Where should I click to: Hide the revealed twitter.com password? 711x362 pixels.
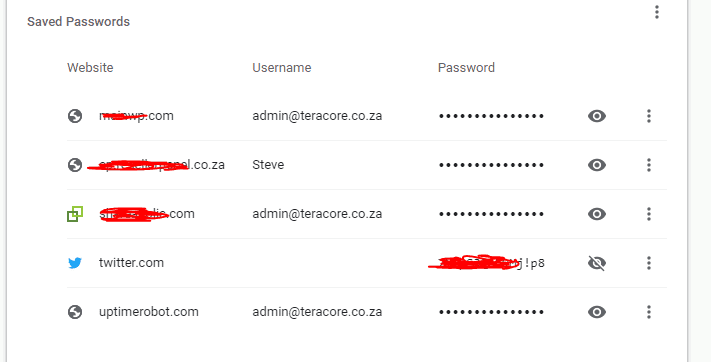[x=597, y=263]
